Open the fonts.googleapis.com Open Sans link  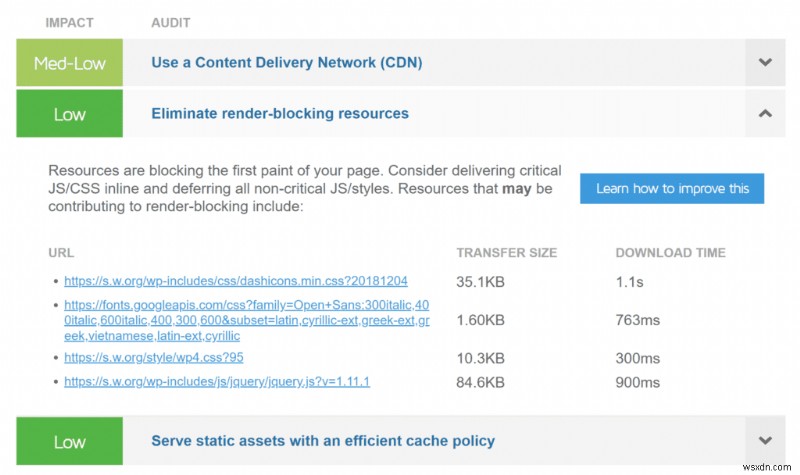tap(247, 320)
